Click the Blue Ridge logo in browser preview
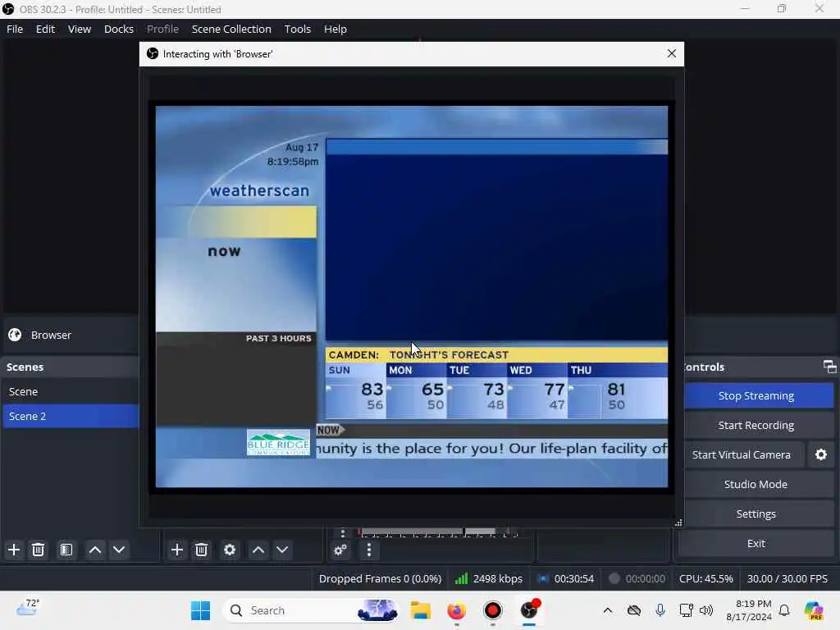This screenshot has width=840, height=630. (x=278, y=442)
